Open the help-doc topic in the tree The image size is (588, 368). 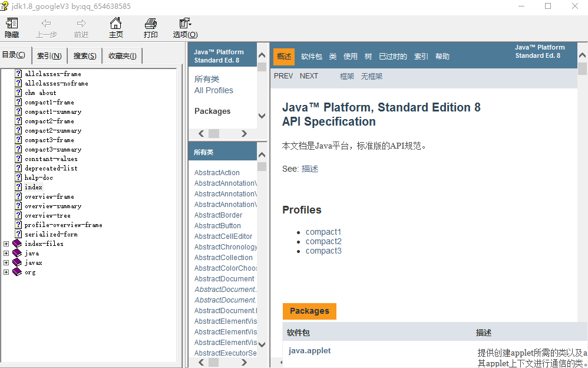(38, 178)
